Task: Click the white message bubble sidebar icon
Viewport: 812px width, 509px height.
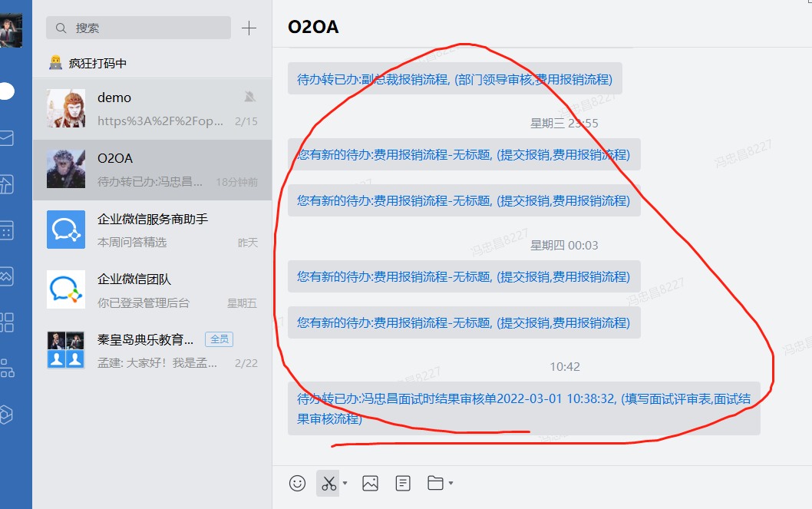Action: point(7,91)
